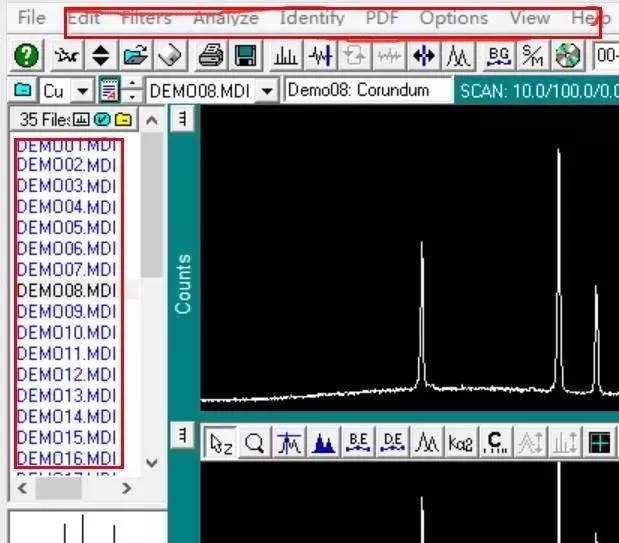Select DEMO12.MDI in file list

[67, 374]
